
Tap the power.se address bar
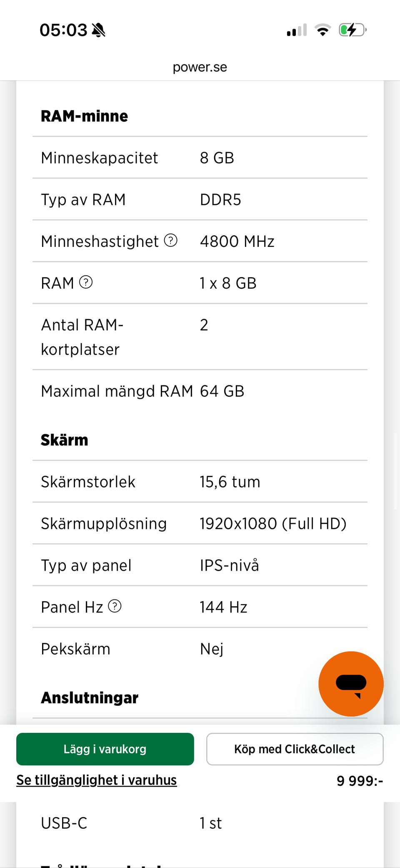[x=200, y=67]
